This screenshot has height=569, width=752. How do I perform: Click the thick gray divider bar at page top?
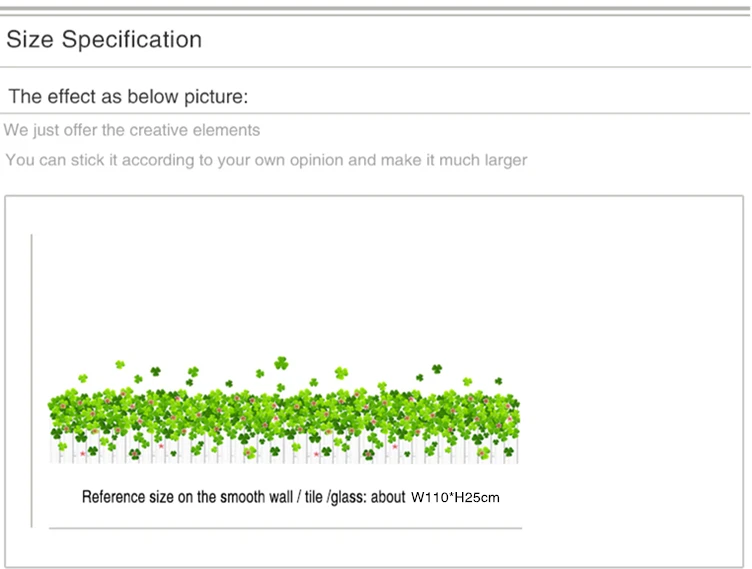[x=376, y=9]
